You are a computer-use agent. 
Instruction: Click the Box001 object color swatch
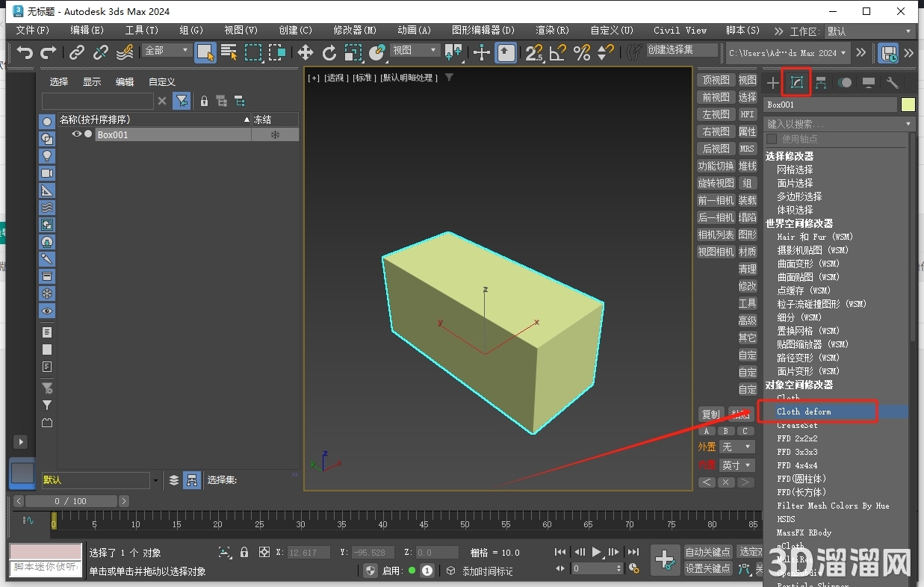click(x=908, y=105)
